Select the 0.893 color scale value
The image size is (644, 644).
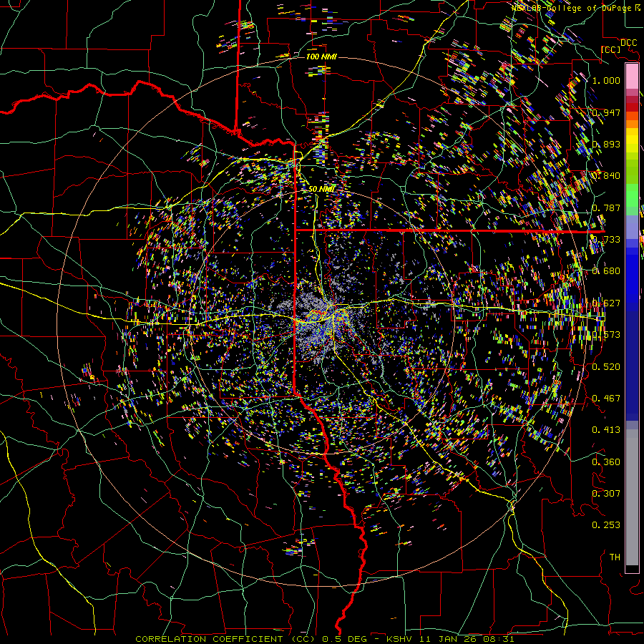coord(606,144)
